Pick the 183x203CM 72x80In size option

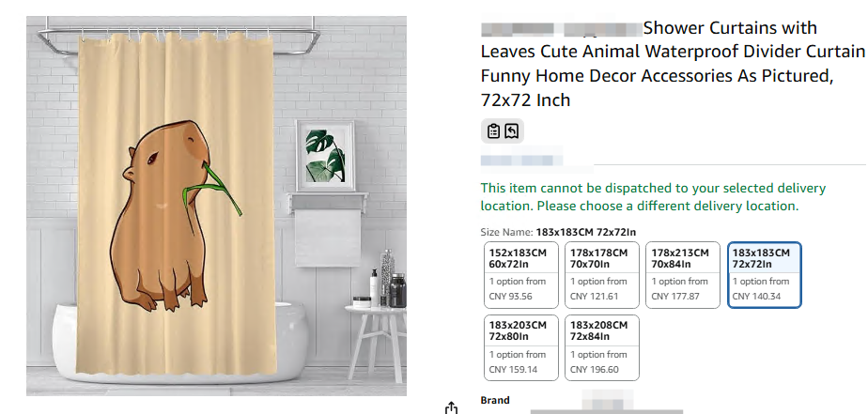click(x=520, y=348)
